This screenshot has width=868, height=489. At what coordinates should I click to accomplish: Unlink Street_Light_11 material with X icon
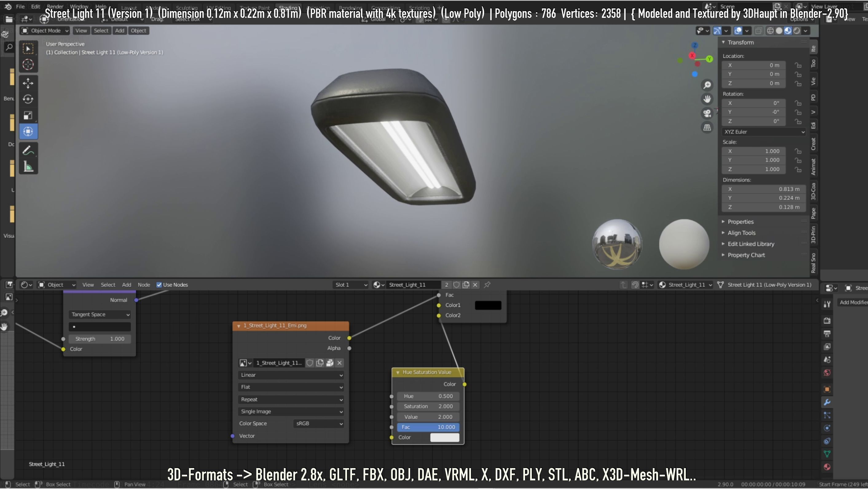click(475, 284)
